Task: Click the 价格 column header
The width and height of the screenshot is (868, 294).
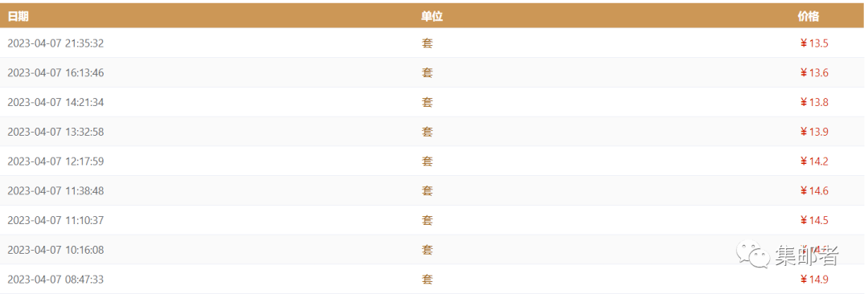Action: (809, 17)
